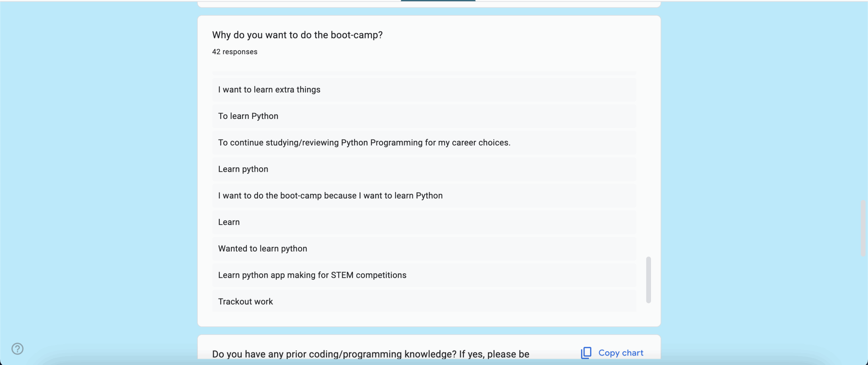Select the single-word 'Learn' response
868x365 pixels.
229,222
